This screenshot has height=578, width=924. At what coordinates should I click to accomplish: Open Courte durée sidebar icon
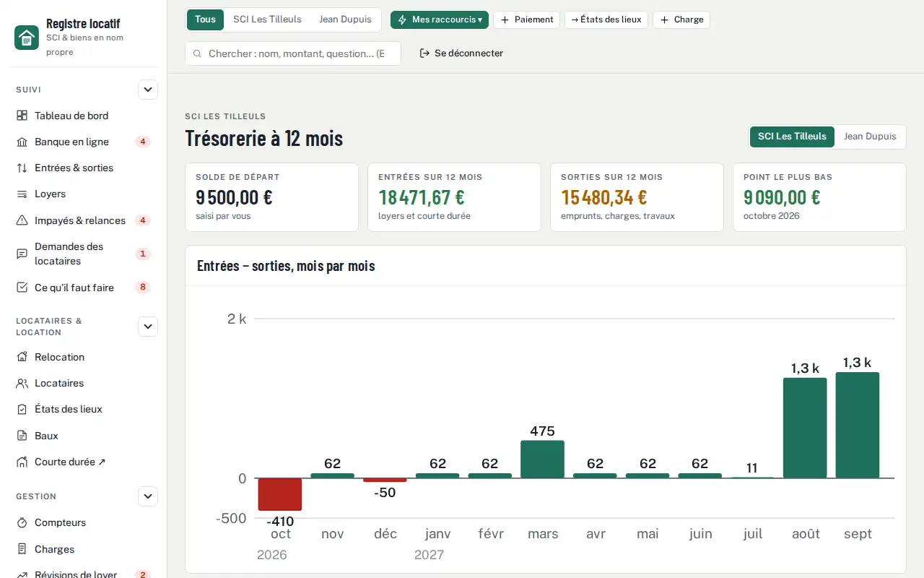coord(22,462)
